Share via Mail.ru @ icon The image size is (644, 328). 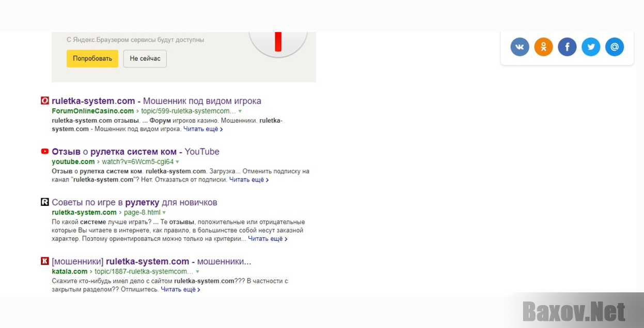tap(615, 47)
